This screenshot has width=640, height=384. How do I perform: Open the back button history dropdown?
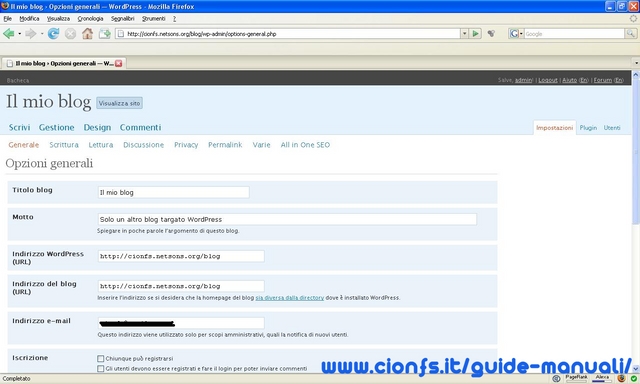click(x=19, y=33)
